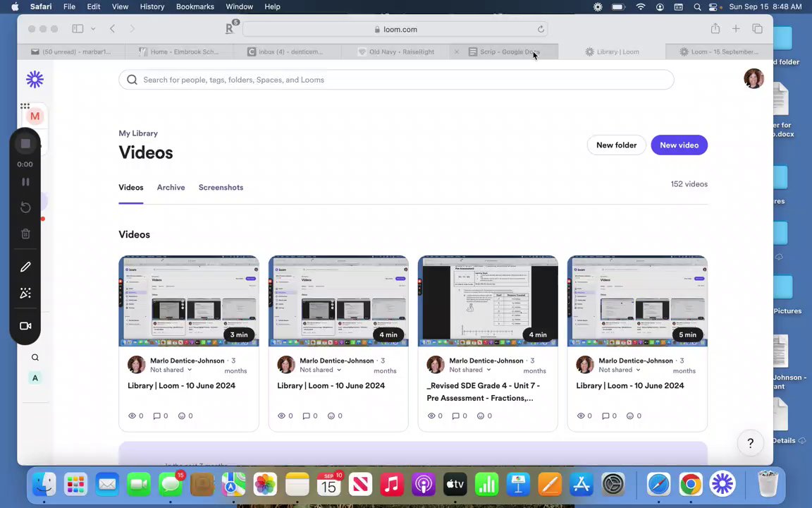This screenshot has height=508, width=812.
Task: Toggle the camera in the recorder bar
Action: pyautogui.click(x=25, y=326)
